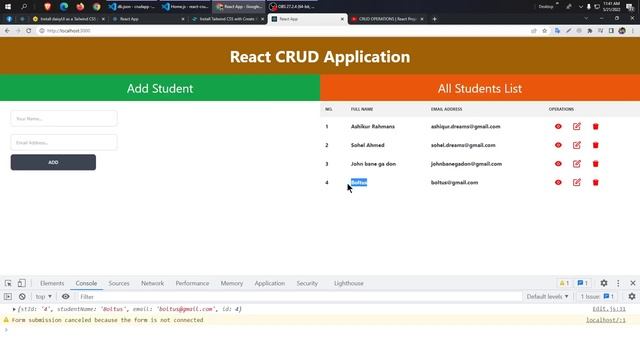Screen dimensions: 640x360
Task: View details of Sohel Ahmed row
Action: 558,145
